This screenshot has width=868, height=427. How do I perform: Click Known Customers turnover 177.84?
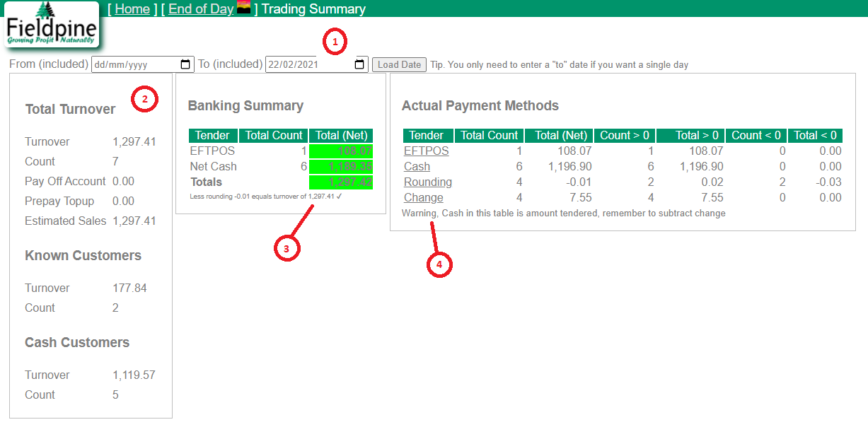[x=130, y=288]
